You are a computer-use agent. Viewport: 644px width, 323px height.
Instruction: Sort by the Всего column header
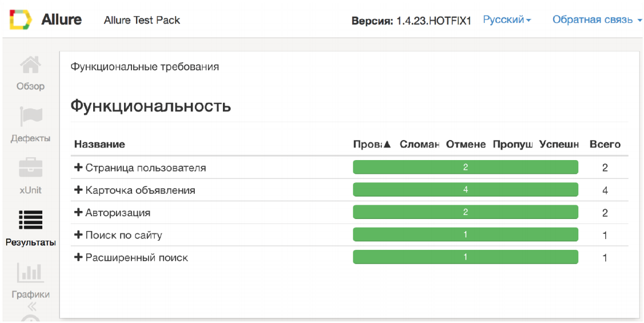coord(605,144)
